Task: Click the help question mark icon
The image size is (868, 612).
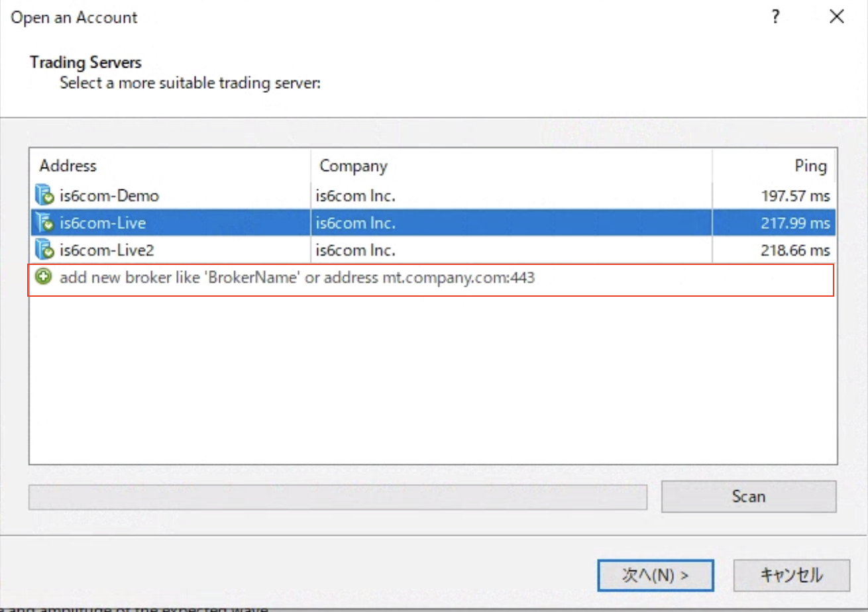Action: (x=775, y=17)
